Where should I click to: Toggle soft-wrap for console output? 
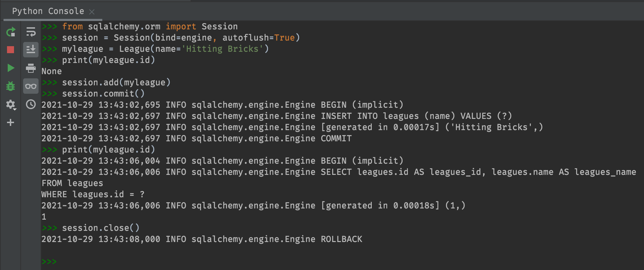31,32
